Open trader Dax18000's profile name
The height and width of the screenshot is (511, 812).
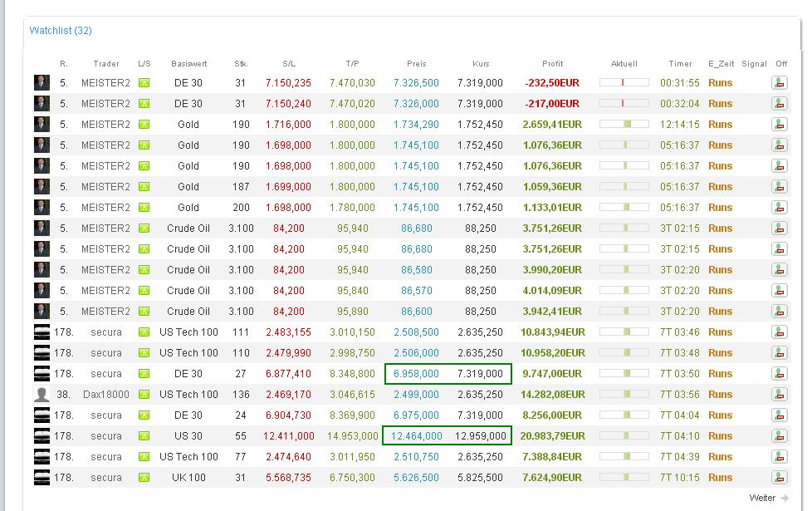105,395
